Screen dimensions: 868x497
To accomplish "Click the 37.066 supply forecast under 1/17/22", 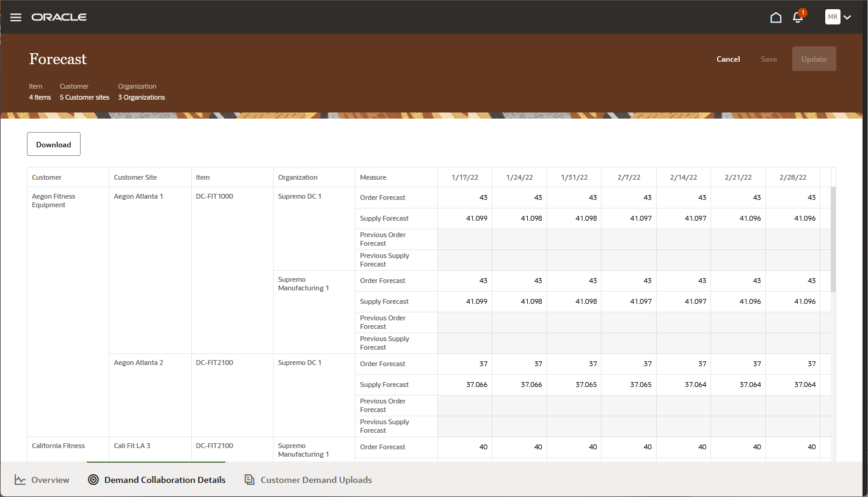I will tap(465, 385).
